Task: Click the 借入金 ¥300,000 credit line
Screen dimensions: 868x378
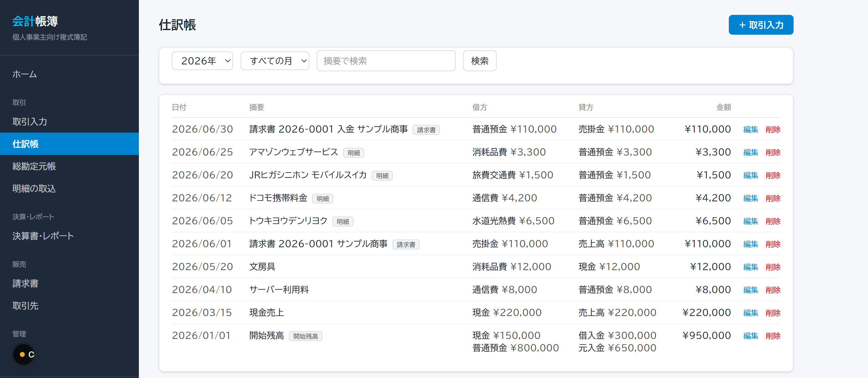Action: click(617, 335)
